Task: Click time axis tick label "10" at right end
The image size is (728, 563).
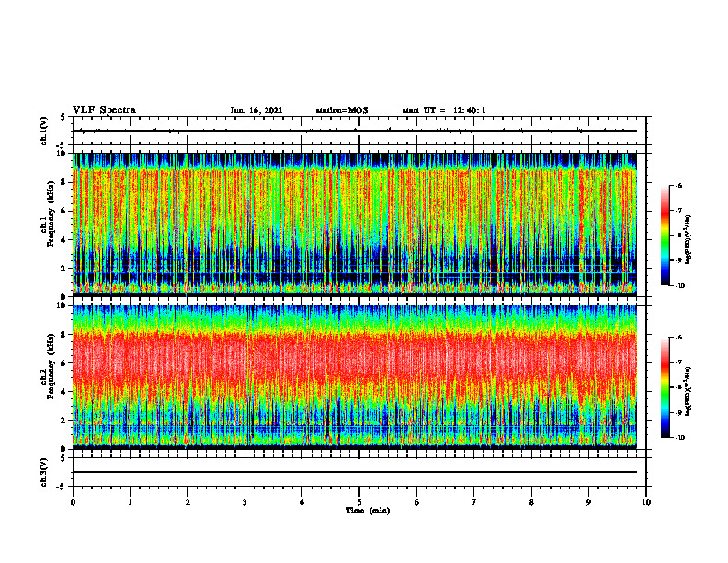Action: (646, 502)
